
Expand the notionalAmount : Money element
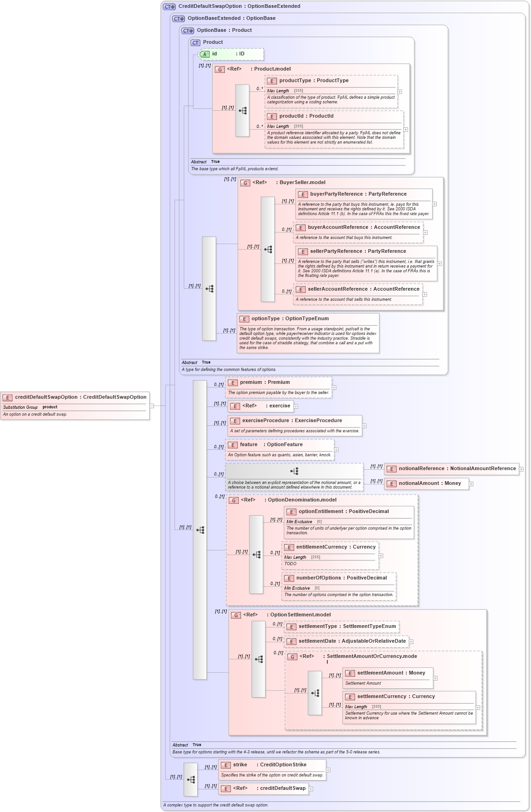pos(471,484)
